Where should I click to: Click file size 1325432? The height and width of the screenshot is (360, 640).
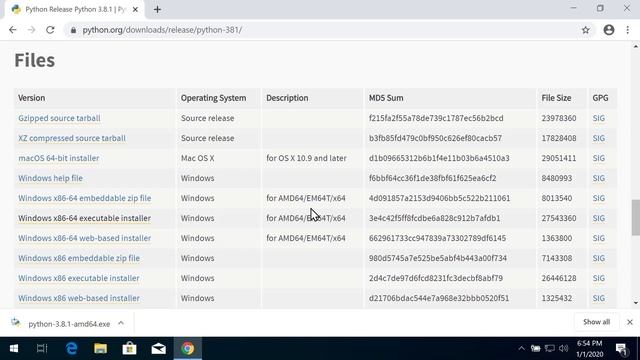click(x=557, y=298)
